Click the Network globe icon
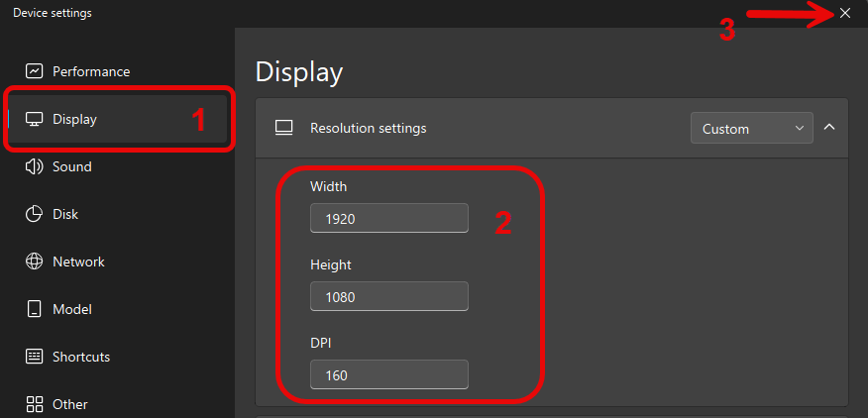868x418 pixels. pos(35,261)
